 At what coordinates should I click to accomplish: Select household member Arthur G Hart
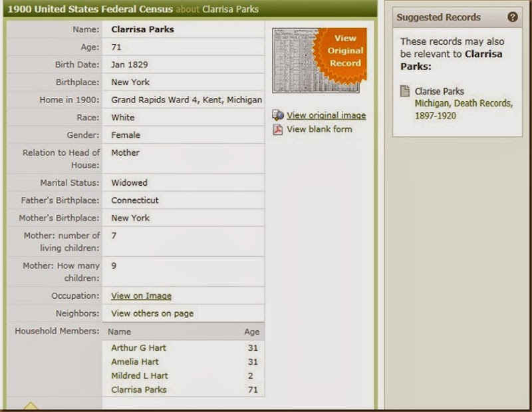[138, 348]
